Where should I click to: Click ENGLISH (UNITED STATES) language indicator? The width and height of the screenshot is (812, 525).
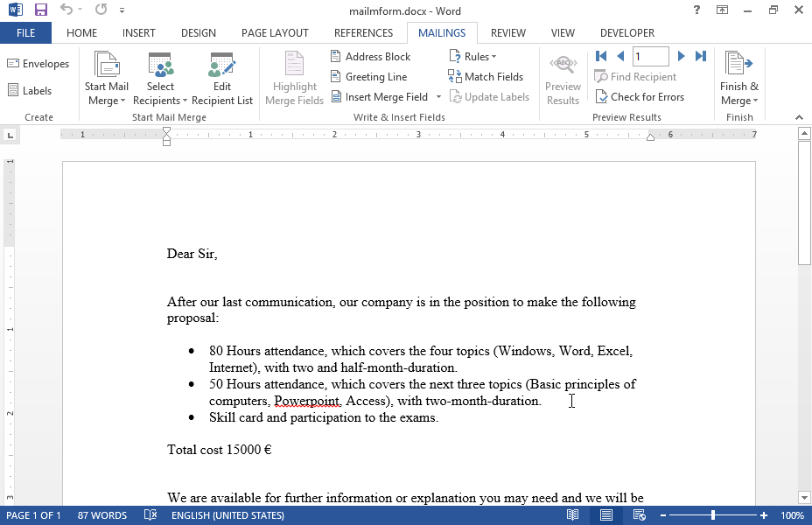227,515
